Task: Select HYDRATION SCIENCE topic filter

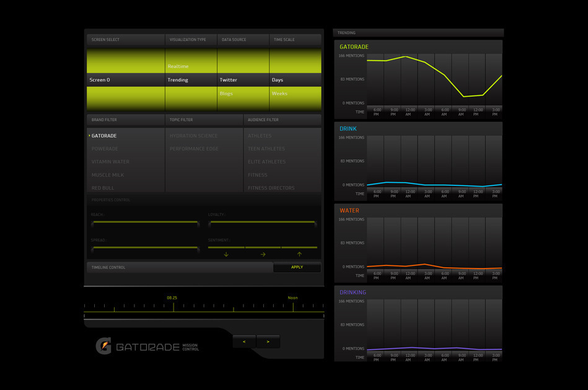Action: (x=193, y=136)
